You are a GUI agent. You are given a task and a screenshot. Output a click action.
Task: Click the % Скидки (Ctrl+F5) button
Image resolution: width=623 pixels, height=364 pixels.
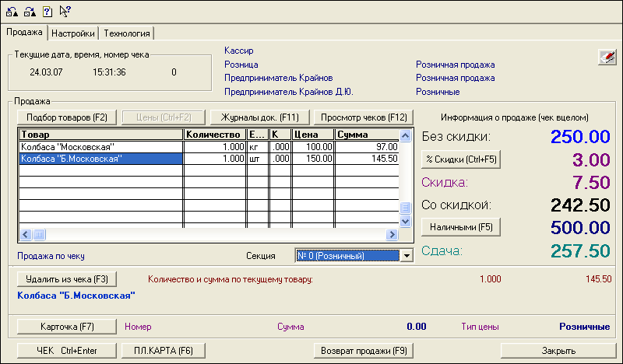pyautogui.click(x=461, y=159)
